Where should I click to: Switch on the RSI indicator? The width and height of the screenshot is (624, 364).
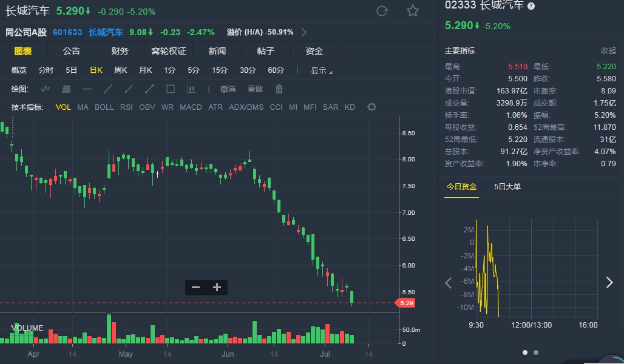pyautogui.click(x=126, y=107)
